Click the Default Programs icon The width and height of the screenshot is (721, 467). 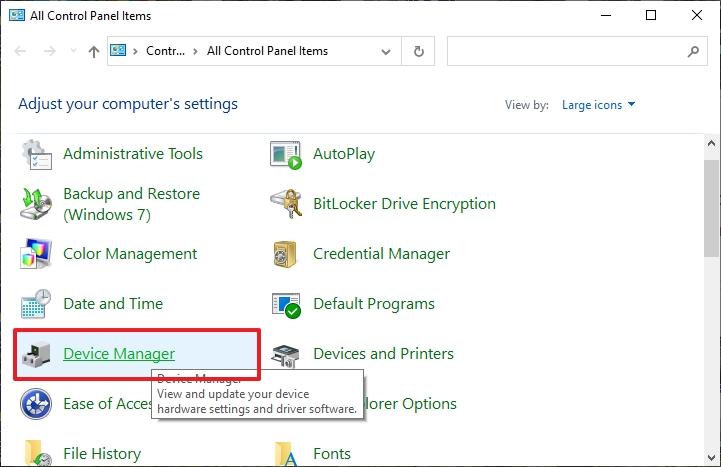pos(286,304)
